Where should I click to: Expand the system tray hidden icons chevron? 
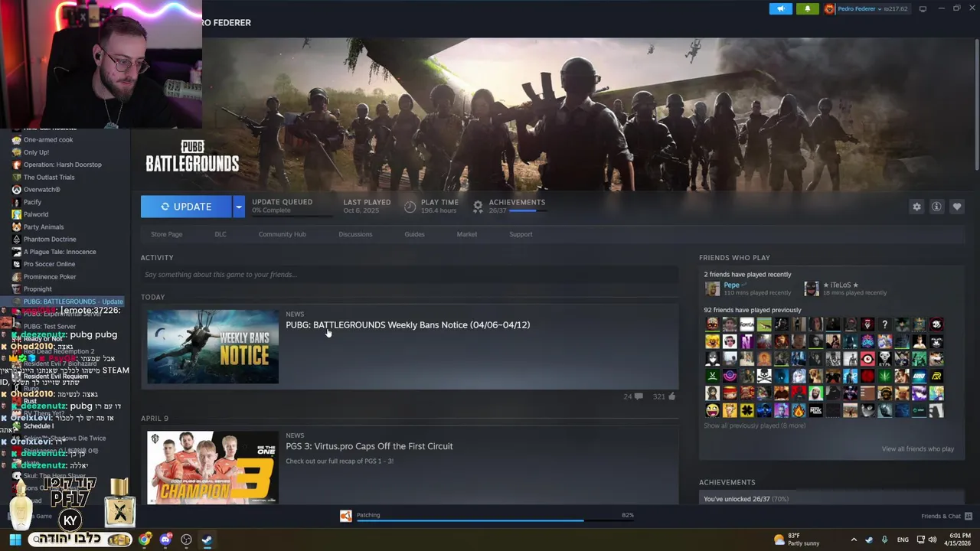854,540
